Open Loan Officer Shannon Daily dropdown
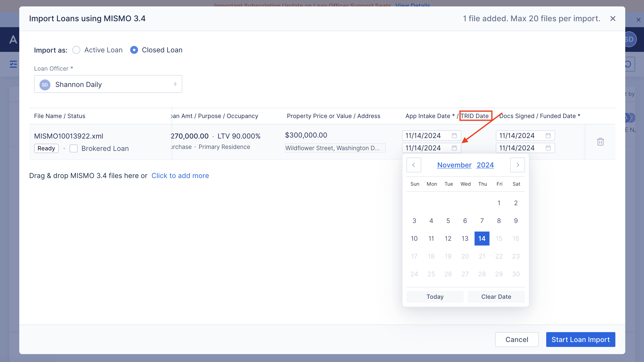 108,84
